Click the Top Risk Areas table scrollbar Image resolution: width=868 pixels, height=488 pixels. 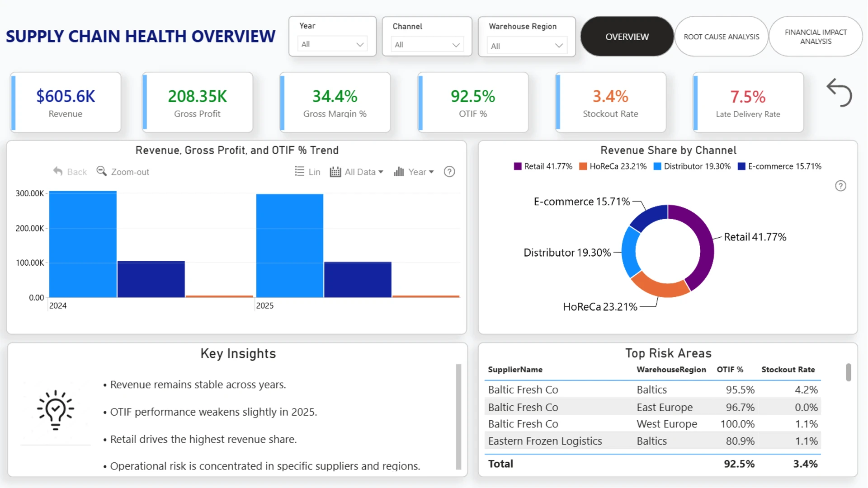pyautogui.click(x=849, y=372)
